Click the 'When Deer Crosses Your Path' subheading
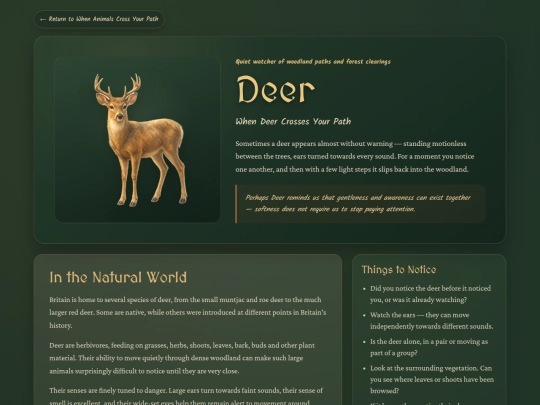 [x=293, y=122]
